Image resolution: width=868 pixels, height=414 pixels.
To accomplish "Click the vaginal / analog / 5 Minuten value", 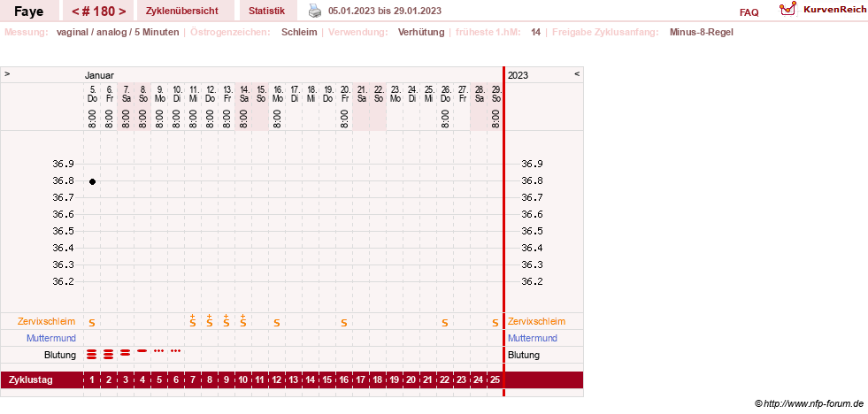I will click(x=118, y=32).
